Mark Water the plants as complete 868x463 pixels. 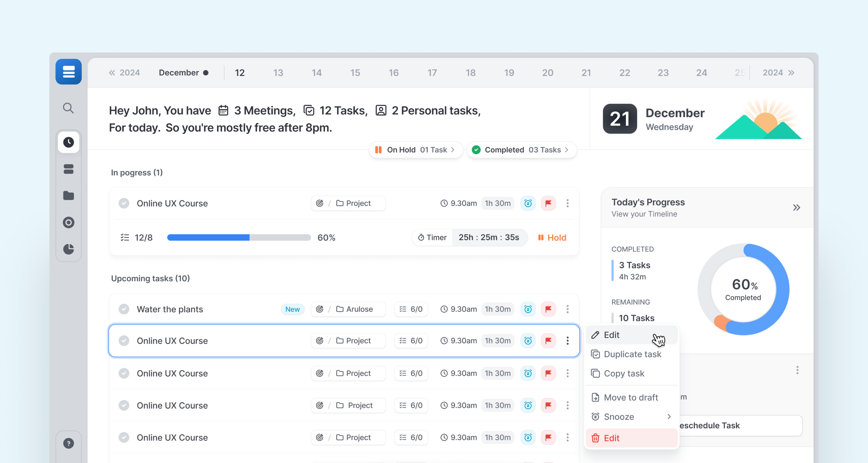point(124,309)
